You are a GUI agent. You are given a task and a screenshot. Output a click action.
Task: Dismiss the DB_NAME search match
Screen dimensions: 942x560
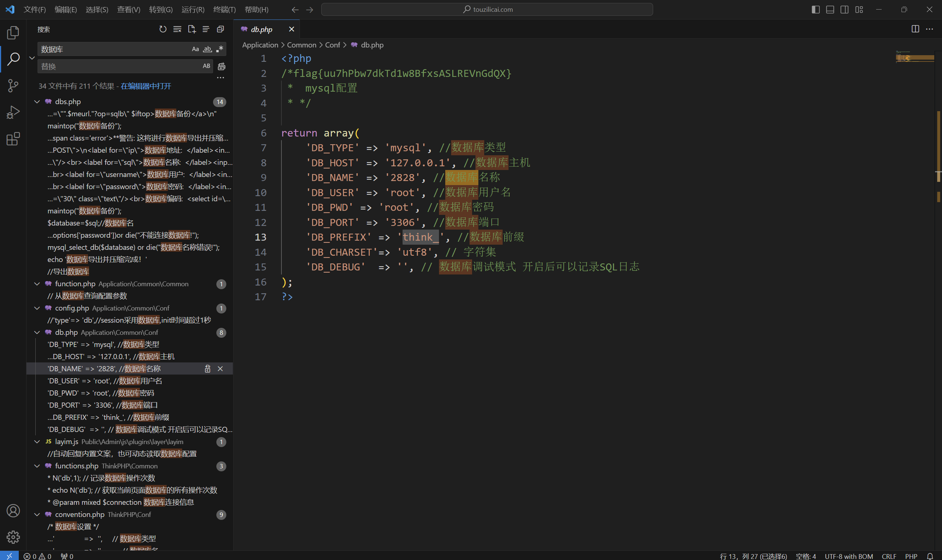220,369
